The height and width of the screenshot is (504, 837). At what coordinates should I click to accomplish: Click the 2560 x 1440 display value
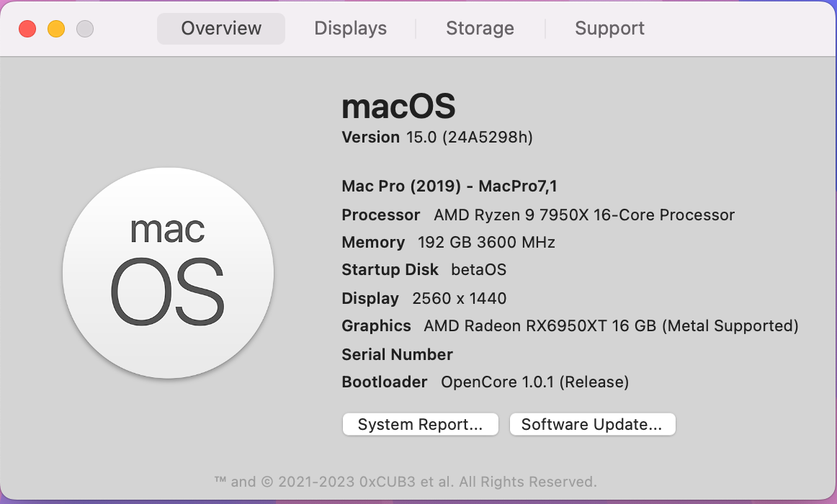[x=460, y=298]
